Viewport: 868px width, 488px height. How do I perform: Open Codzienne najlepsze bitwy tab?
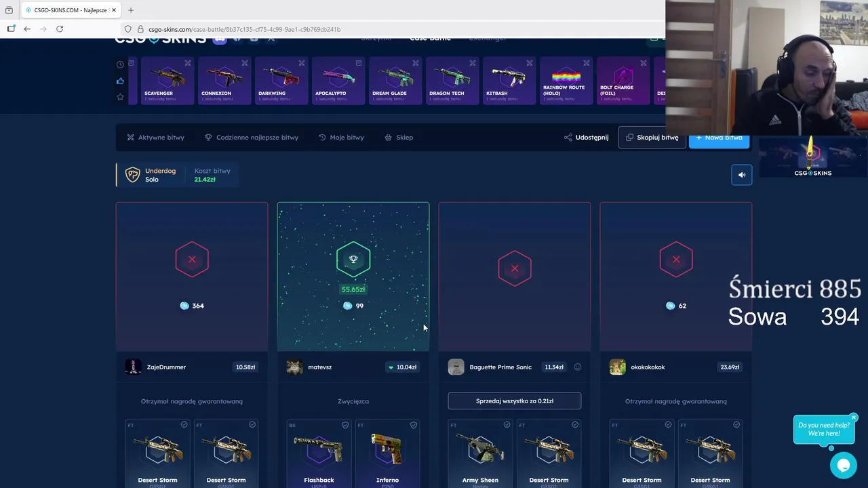[252, 138]
